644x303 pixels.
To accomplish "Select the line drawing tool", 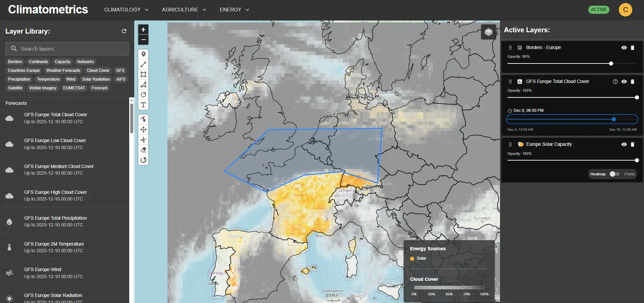I will (x=143, y=64).
